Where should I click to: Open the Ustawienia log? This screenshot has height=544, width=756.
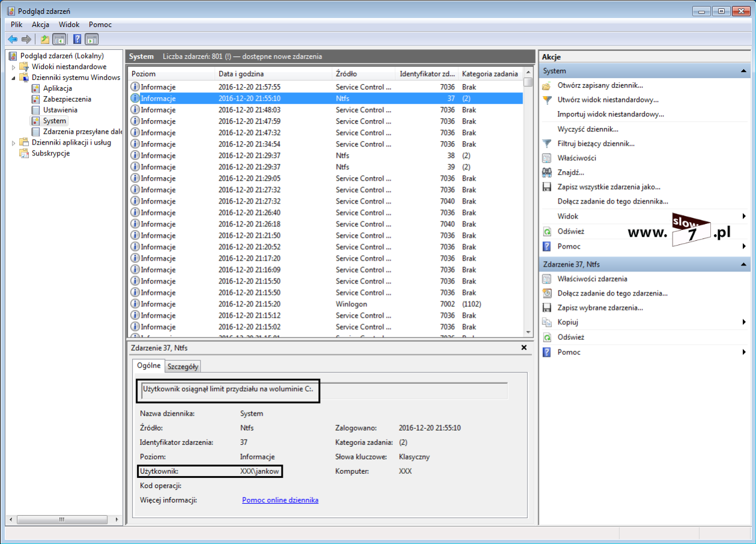tap(60, 110)
